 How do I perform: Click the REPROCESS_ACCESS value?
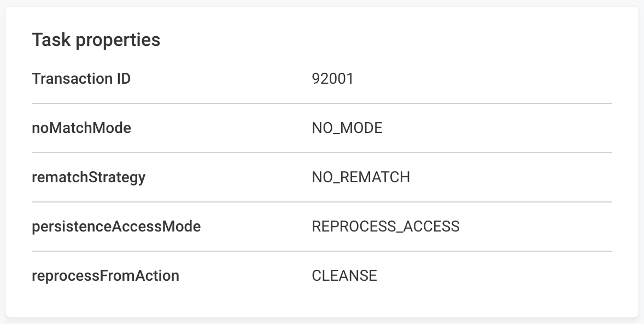click(385, 227)
